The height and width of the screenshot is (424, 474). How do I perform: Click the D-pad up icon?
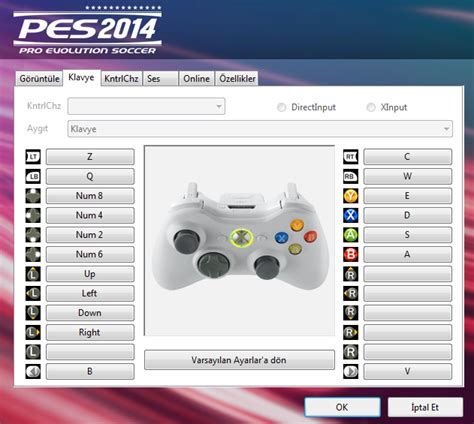click(x=33, y=196)
